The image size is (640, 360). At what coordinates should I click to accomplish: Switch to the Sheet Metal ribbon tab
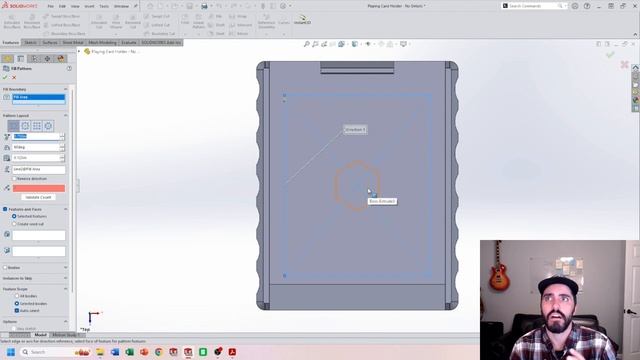73,42
